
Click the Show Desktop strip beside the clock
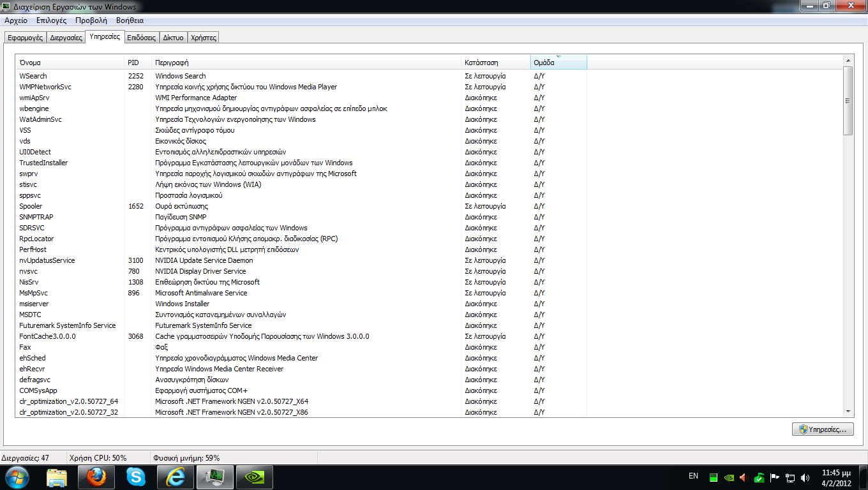click(x=863, y=477)
